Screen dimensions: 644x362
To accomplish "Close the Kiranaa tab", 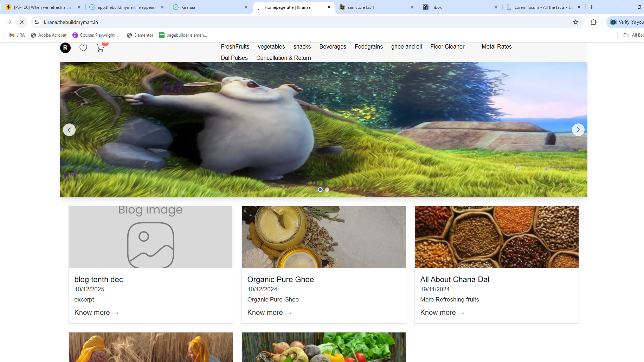I will (246, 7).
